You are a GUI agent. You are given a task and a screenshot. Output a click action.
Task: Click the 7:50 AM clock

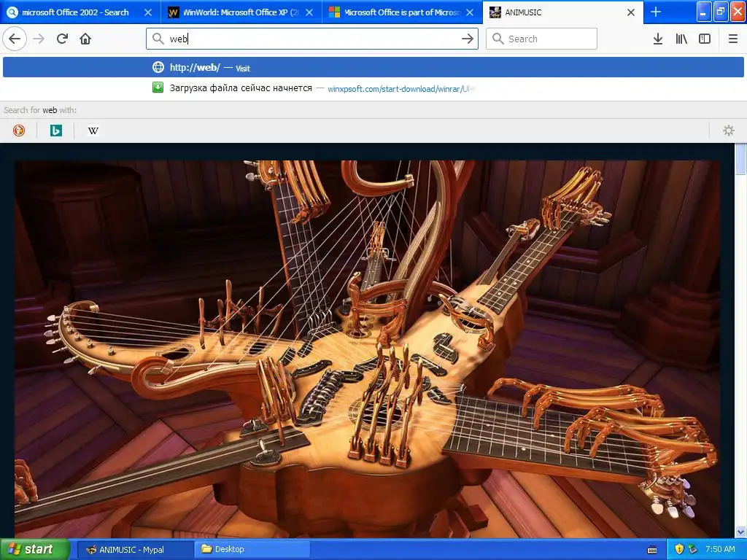720,550
